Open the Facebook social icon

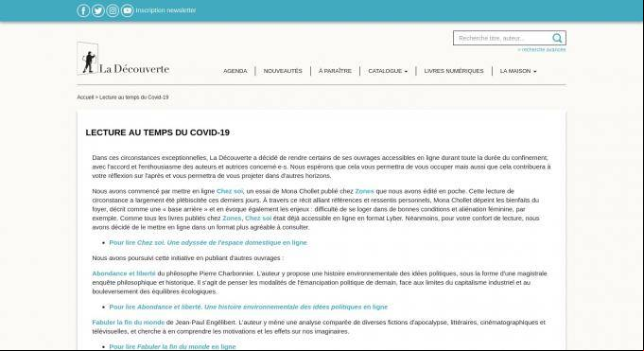coord(83,10)
